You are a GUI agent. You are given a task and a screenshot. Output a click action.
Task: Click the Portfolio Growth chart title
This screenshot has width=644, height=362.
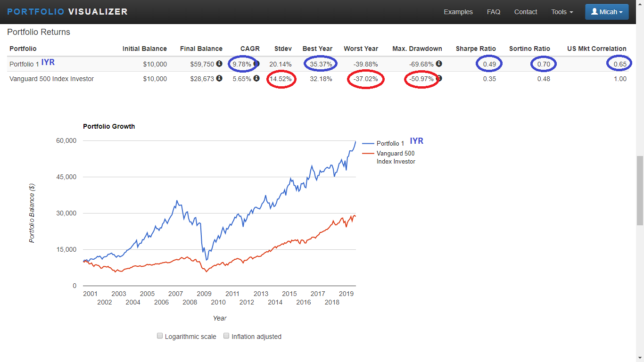(109, 126)
